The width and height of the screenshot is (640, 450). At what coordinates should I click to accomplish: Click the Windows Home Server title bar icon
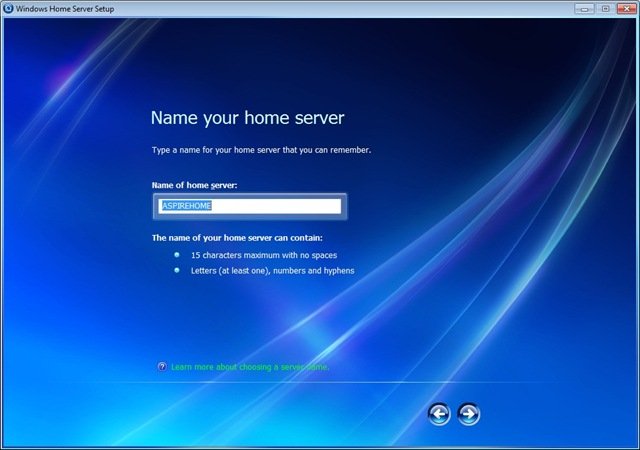click(8, 8)
